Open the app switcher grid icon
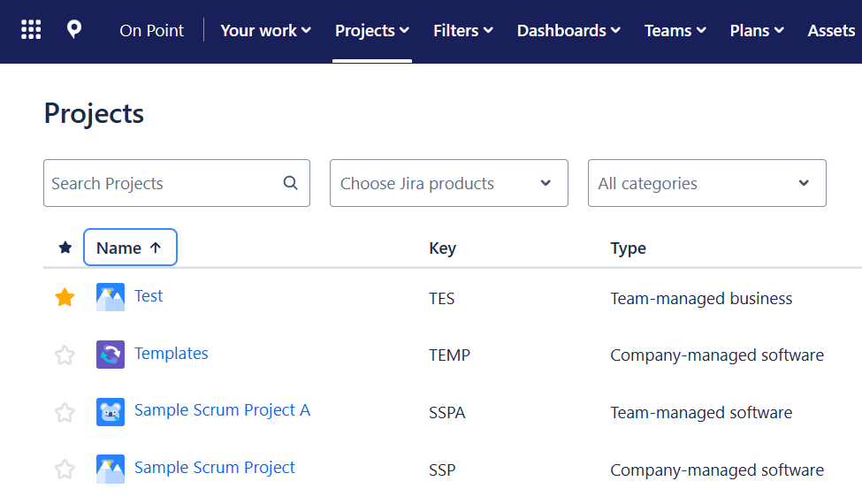 (x=31, y=30)
